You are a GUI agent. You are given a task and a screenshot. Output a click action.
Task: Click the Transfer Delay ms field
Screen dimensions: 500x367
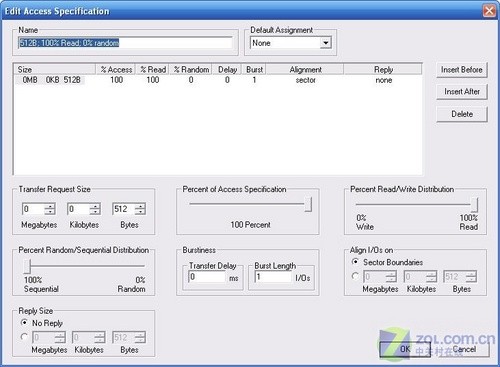click(x=207, y=277)
